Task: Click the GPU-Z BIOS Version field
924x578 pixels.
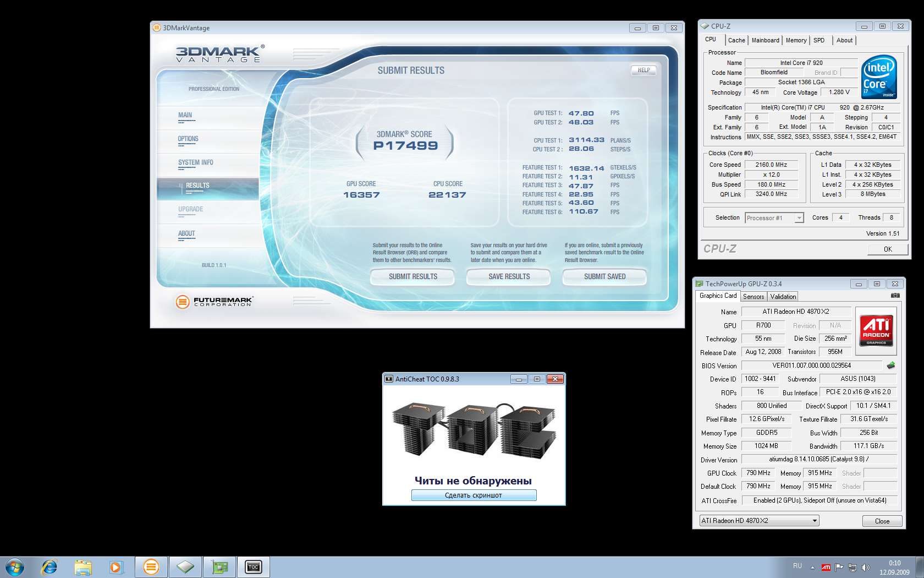Action: 811,366
